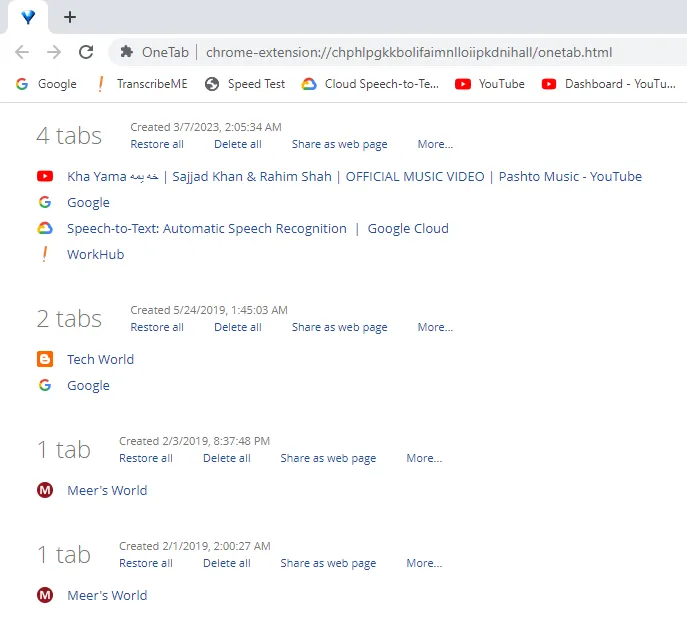
Task: Open the WorkHub saved tab link
Action: pyautogui.click(x=96, y=255)
